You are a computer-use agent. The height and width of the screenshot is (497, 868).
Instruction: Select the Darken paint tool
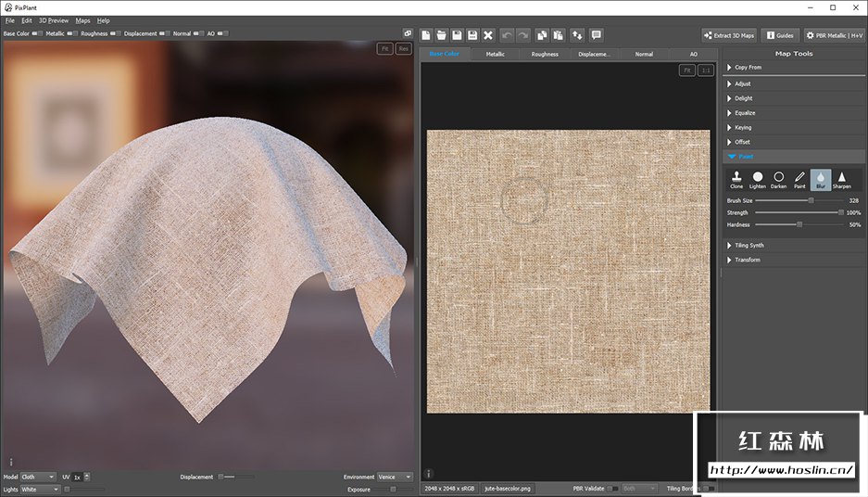pos(778,179)
